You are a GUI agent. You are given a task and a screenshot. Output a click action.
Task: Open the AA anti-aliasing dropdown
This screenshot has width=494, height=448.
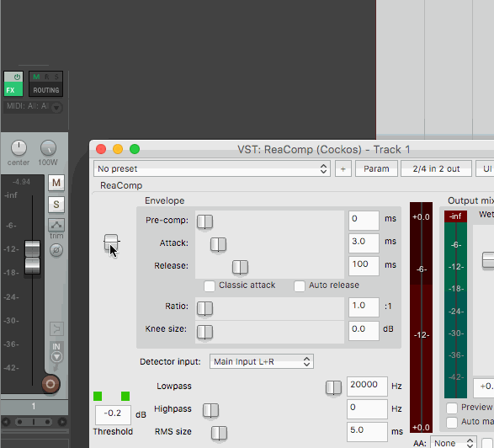pos(453,443)
